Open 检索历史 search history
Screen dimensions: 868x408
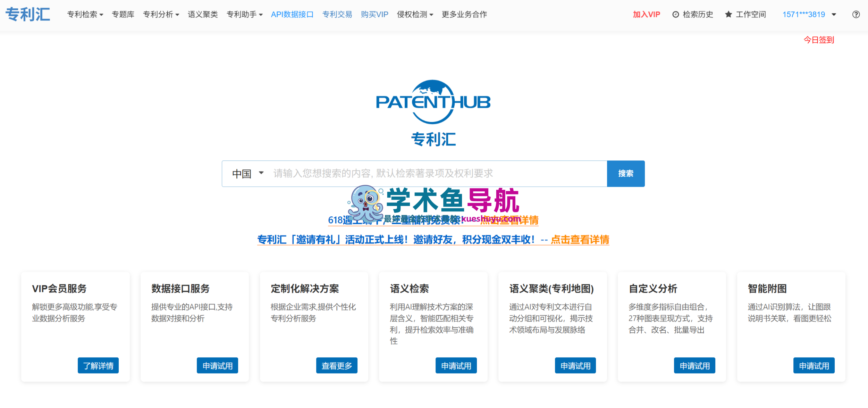693,15
